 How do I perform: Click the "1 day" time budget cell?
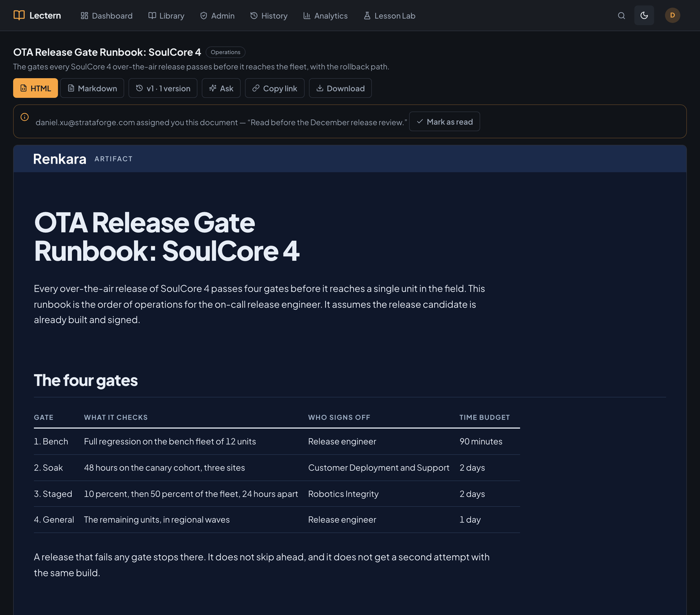(x=470, y=519)
